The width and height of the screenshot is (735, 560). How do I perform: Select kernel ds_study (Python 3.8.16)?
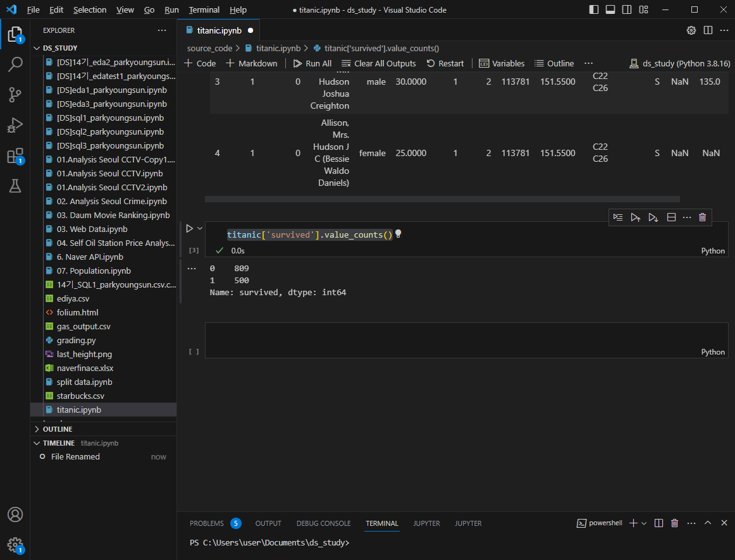[x=680, y=63]
